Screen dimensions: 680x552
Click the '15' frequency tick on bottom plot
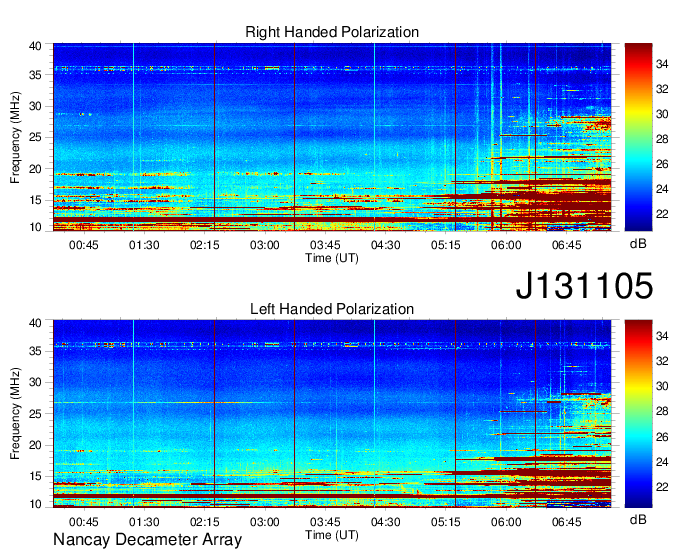pyautogui.click(x=35, y=476)
